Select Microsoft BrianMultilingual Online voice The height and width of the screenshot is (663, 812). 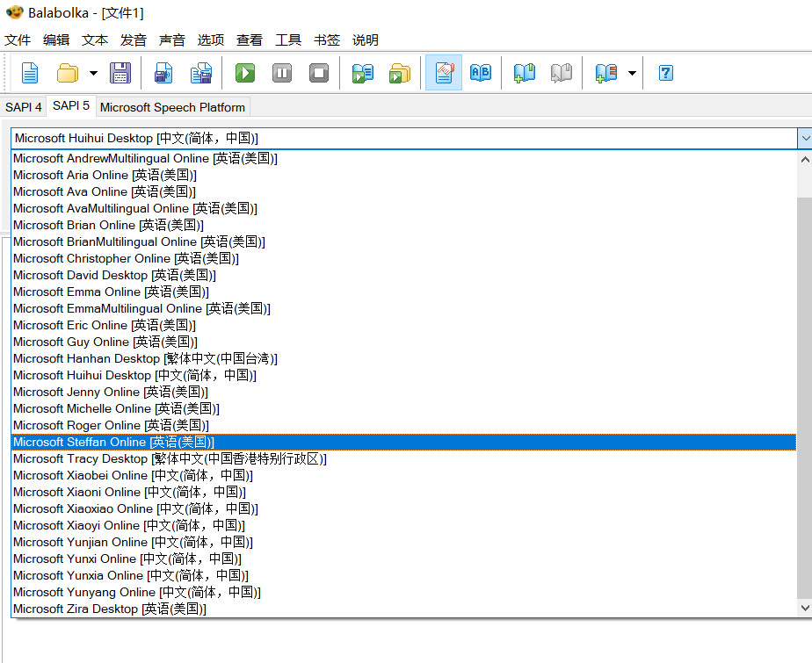[404, 241]
